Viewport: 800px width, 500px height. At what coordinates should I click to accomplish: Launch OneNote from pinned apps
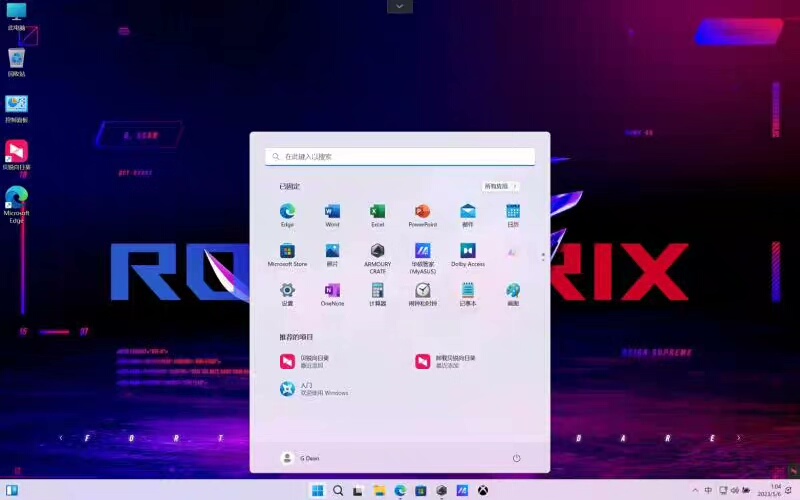pyautogui.click(x=332, y=294)
